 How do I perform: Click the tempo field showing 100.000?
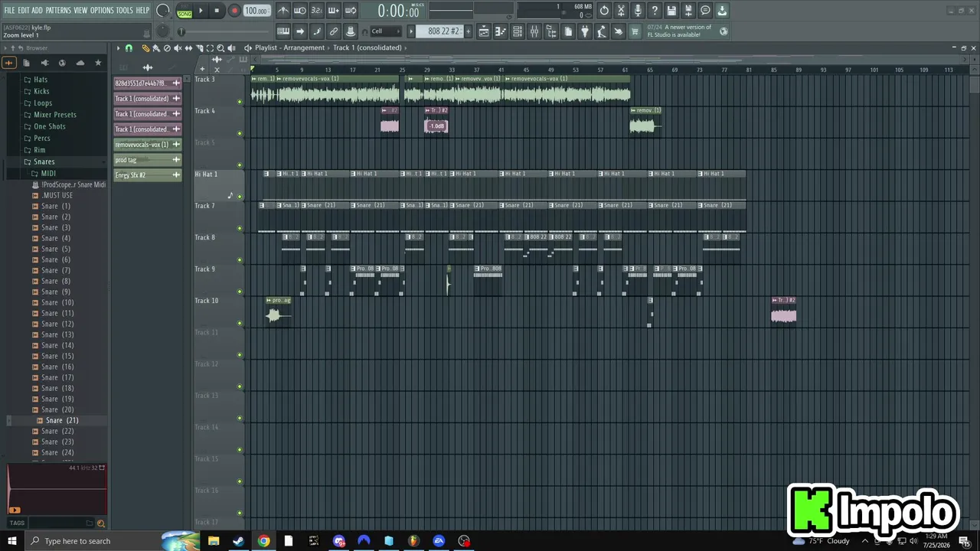(x=256, y=11)
